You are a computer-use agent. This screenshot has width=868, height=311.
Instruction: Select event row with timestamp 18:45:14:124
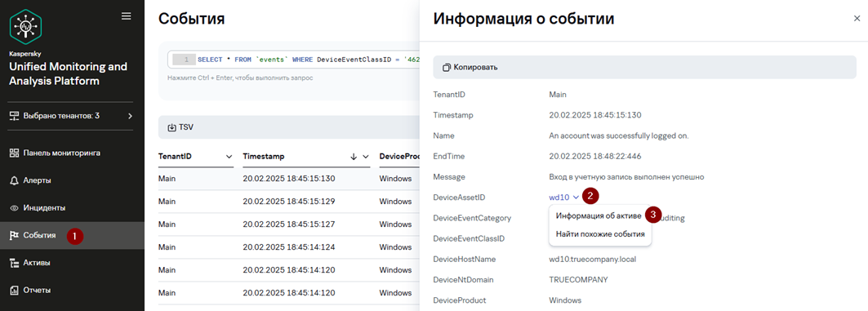pyautogui.click(x=289, y=247)
